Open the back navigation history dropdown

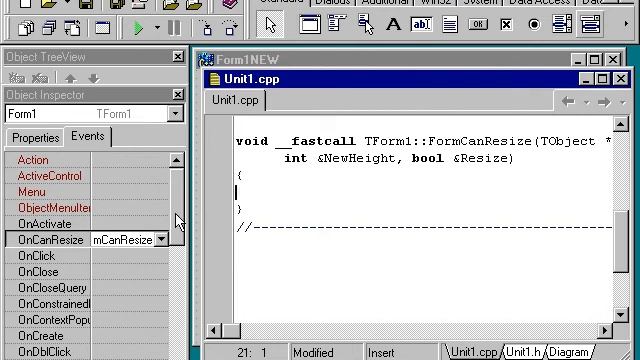(586, 102)
